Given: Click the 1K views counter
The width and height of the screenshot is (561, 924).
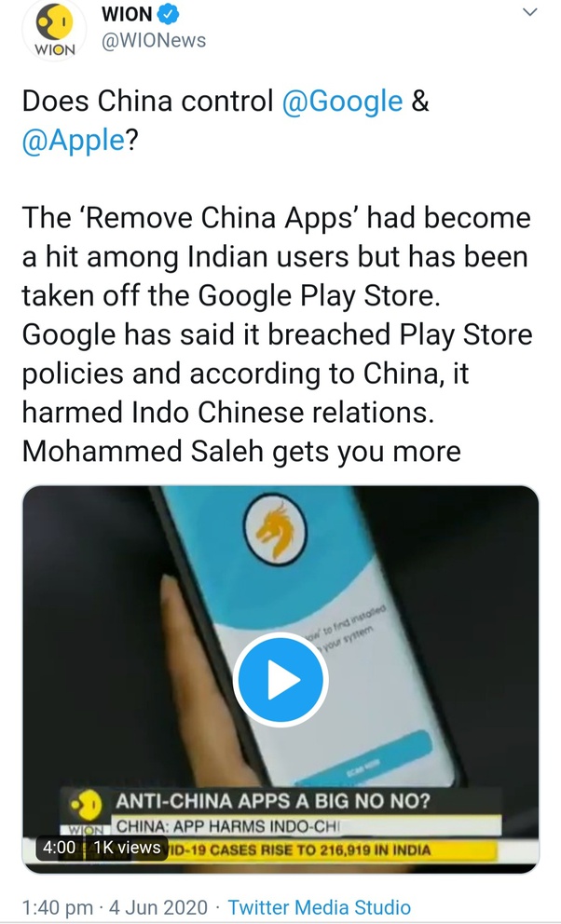Looking at the screenshot, I should [128, 848].
